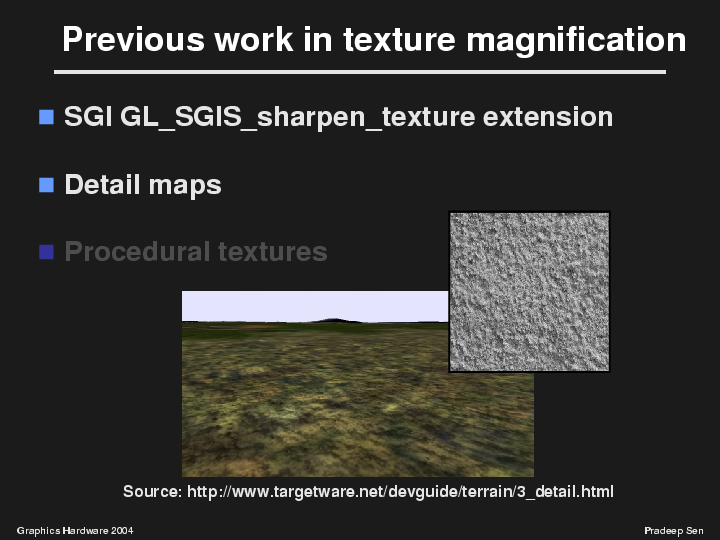Screen dimensions: 720x540
Task: Click the white horizontal rule under the title
Action: coord(359,72)
